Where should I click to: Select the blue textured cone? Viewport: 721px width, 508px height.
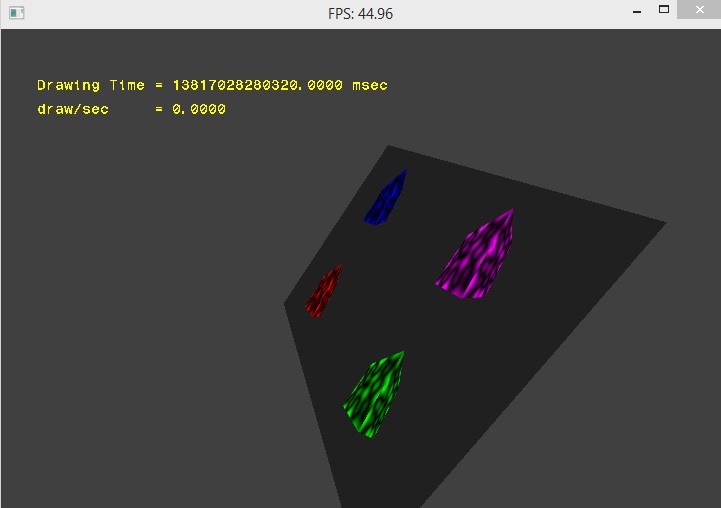(x=385, y=198)
